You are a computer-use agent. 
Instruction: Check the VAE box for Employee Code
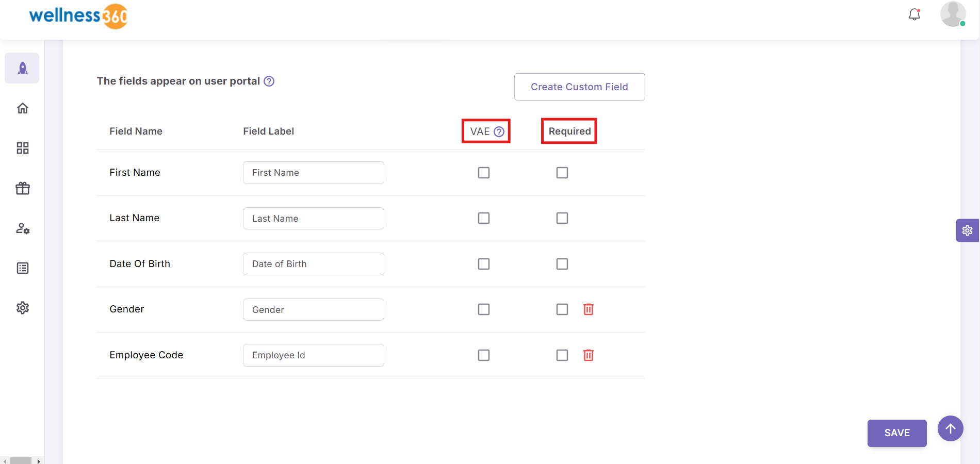pos(484,355)
